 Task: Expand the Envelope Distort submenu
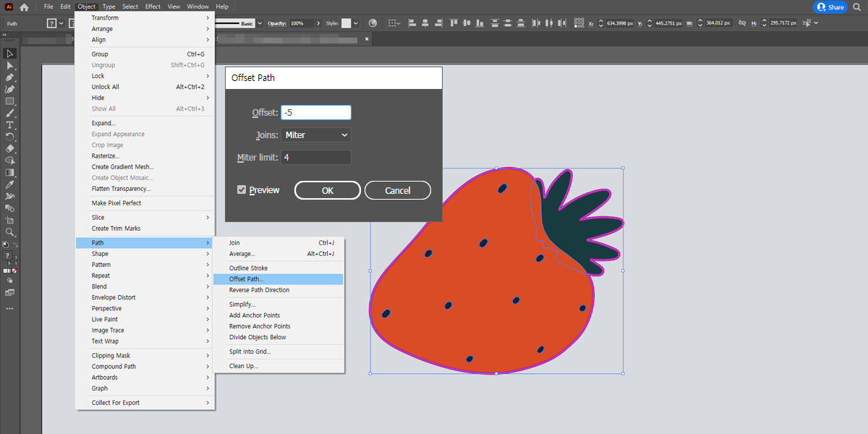click(145, 297)
